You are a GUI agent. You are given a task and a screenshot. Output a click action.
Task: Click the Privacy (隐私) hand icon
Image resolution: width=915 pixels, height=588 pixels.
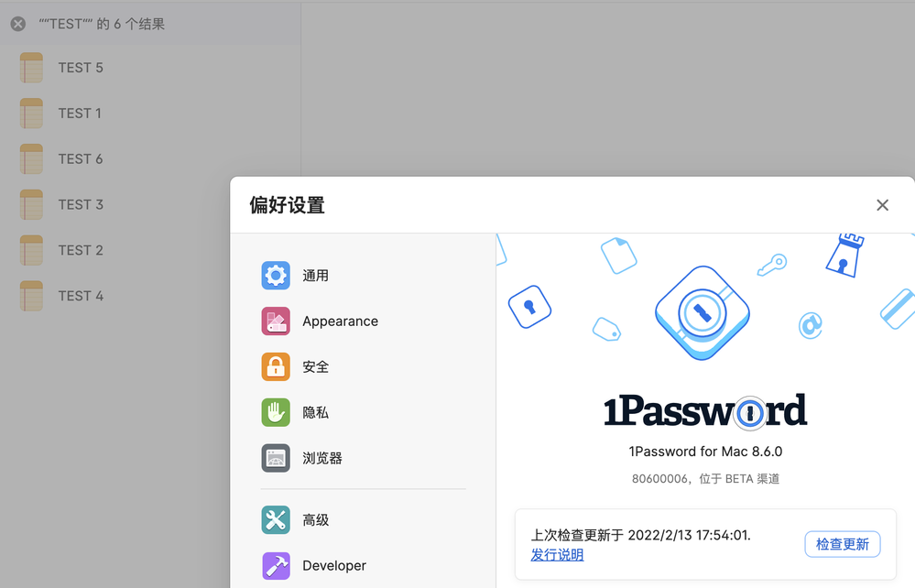point(276,413)
